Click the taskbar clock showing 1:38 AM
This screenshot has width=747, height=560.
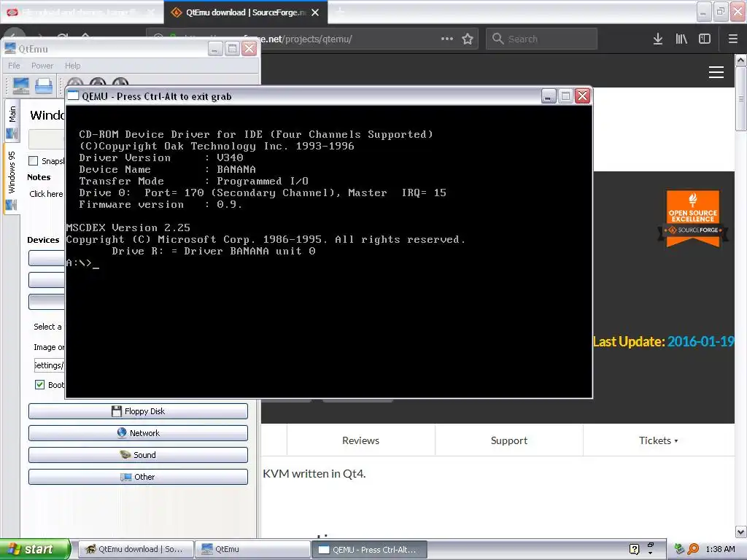(720, 549)
